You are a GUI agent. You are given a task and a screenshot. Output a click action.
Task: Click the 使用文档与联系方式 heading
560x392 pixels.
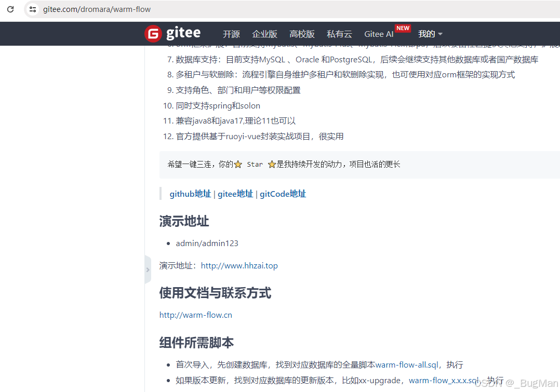[215, 293]
